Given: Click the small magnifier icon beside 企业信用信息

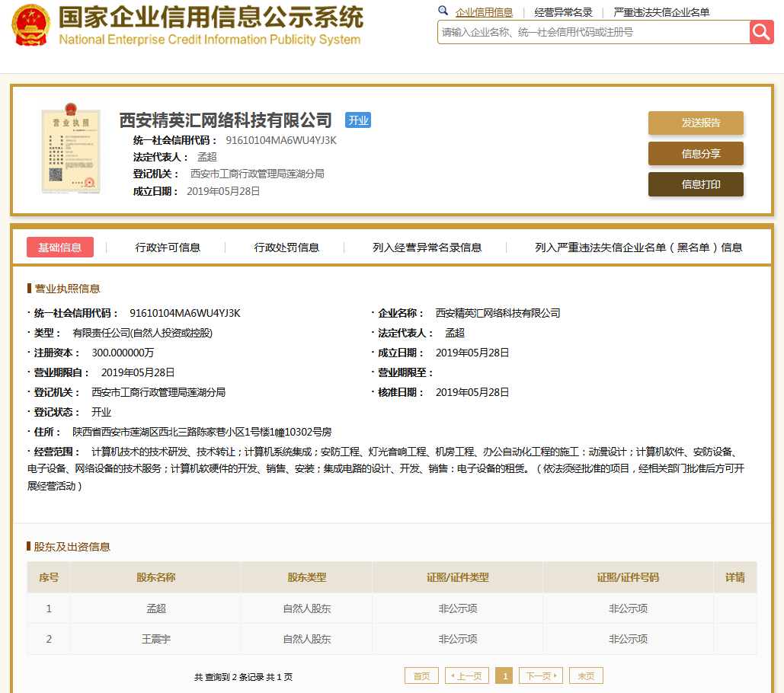Looking at the screenshot, I should click(x=443, y=11).
